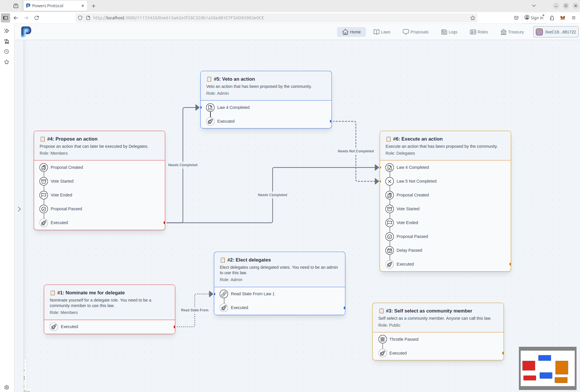Viewport: 580px width, 392px height.
Task: Switch to the Treasury tab
Action: pos(512,32)
